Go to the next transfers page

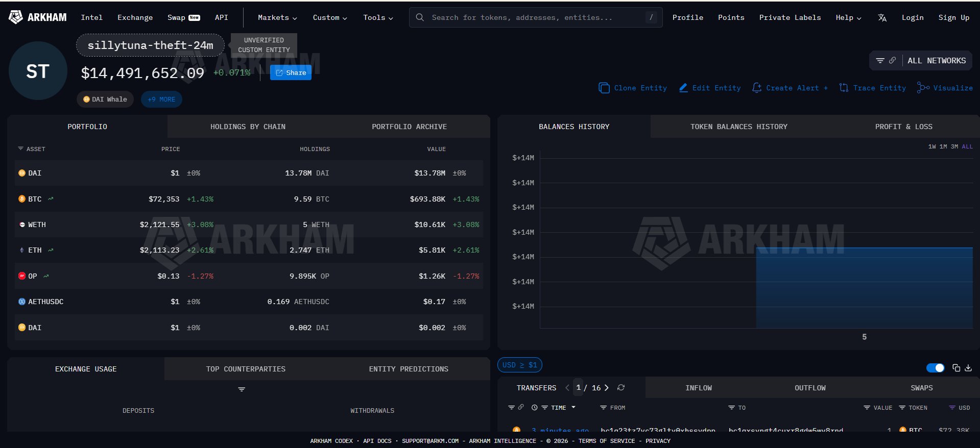(607, 388)
